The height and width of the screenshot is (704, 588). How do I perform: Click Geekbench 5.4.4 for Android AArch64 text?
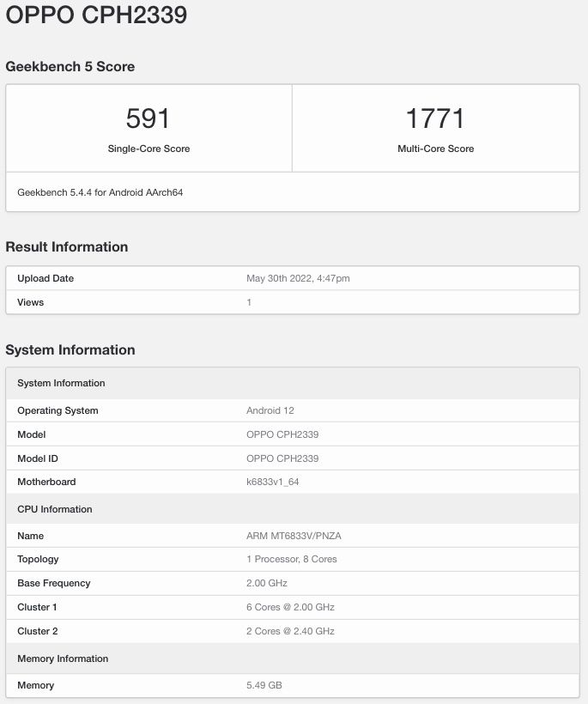coord(100,192)
